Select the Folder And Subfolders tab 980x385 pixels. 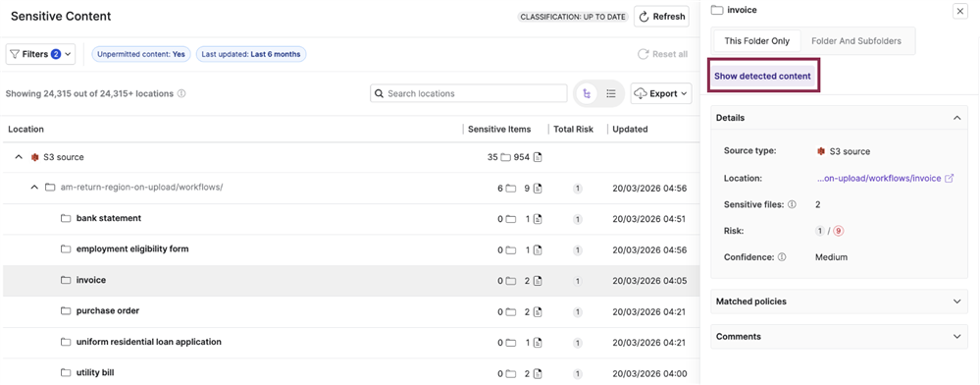(856, 41)
